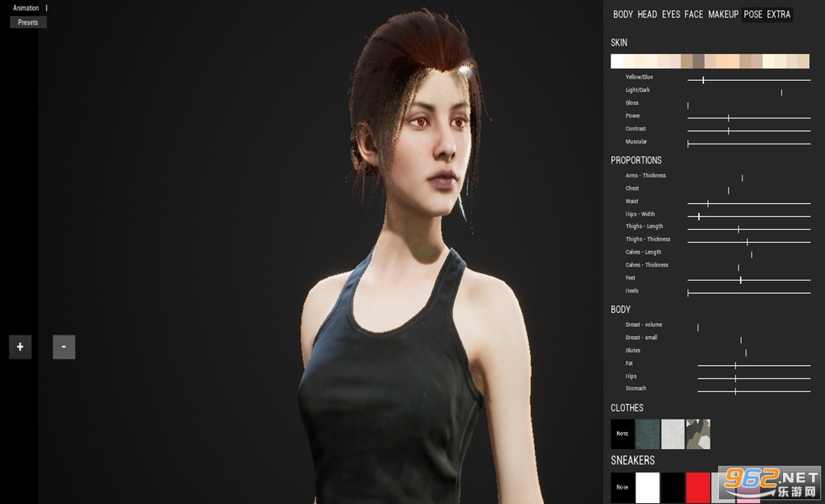This screenshot has width=825, height=504.
Task: Adjust the Yellow/Blue skin slider
Action: (x=749, y=80)
